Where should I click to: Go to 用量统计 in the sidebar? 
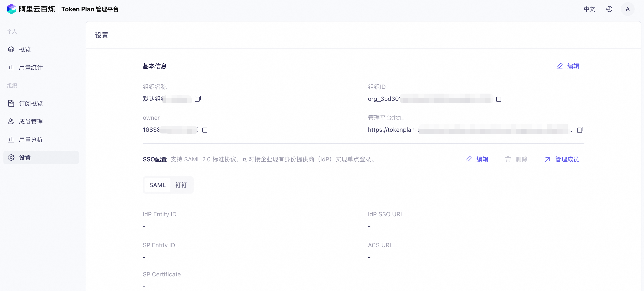coord(41,67)
